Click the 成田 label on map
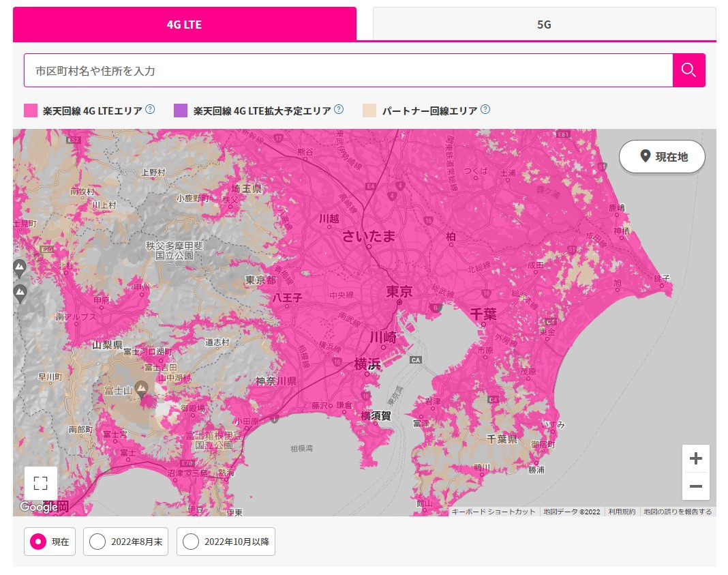This screenshot has height=575, width=728. (x=535, y=265)
